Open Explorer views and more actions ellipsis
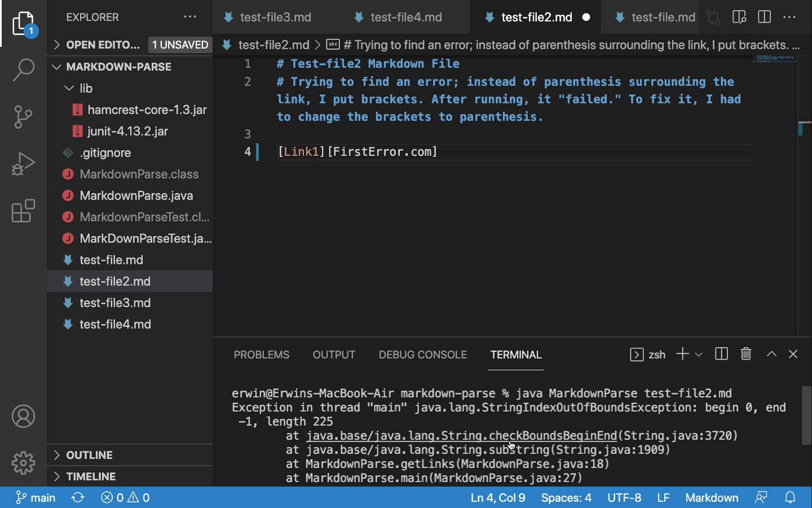This screenshot has width=812, height=508. click(190, 17)
